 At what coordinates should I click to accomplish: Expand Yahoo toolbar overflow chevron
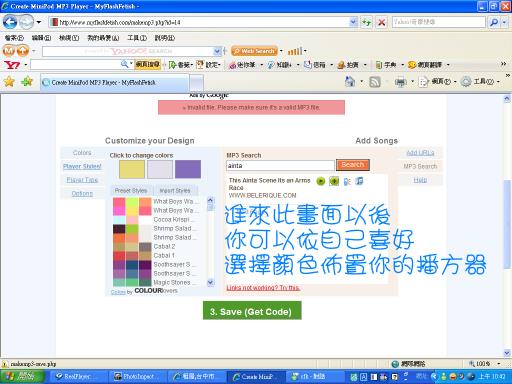[x=504, y=64]
